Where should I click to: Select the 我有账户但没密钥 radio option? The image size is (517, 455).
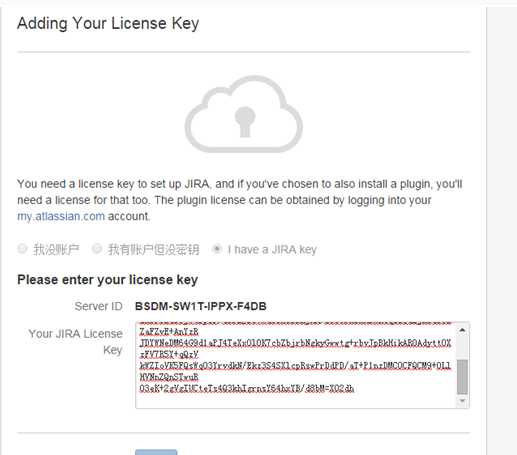(x=97, y=249)
